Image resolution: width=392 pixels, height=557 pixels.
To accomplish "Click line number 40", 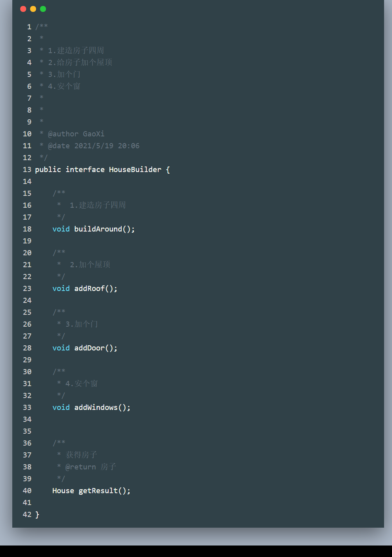I will (27, 491).
